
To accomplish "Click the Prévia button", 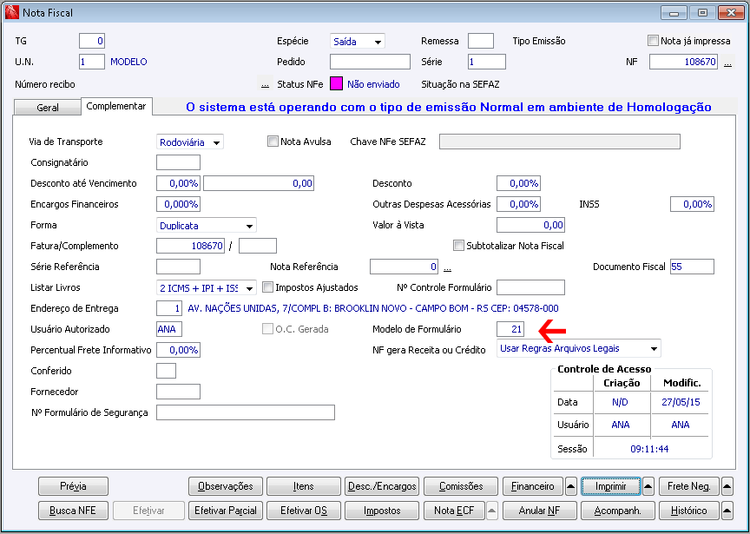I will (73, 487).
